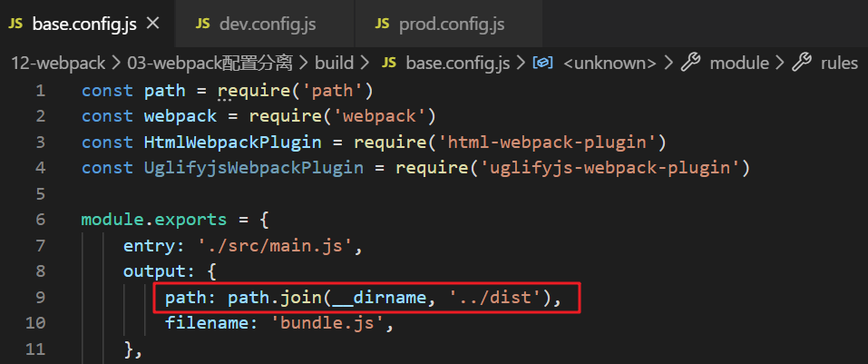This screenshot has height=364, width=868.
Task: Close the base.config.js tab
Action: pos(153,24)
